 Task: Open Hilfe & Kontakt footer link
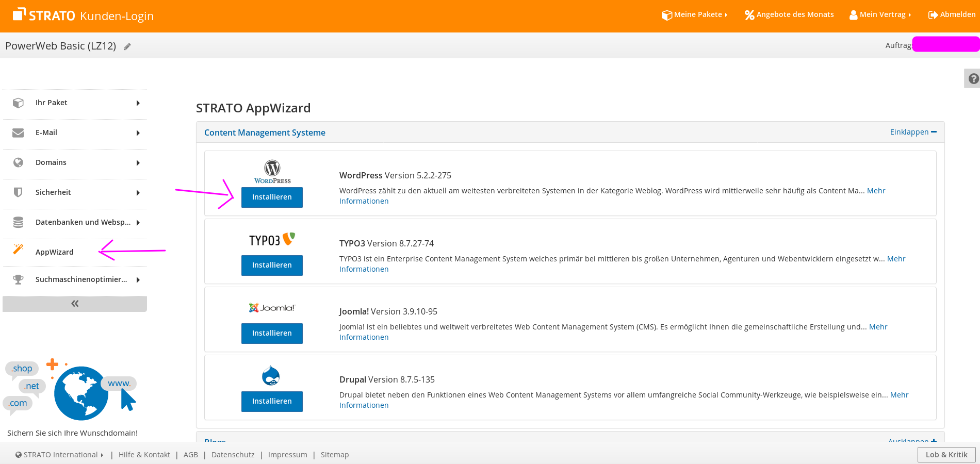point(144,455)
